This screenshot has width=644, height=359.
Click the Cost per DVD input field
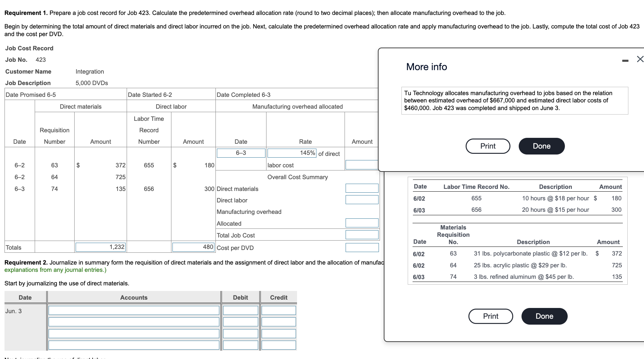click(x=362, y=247)
